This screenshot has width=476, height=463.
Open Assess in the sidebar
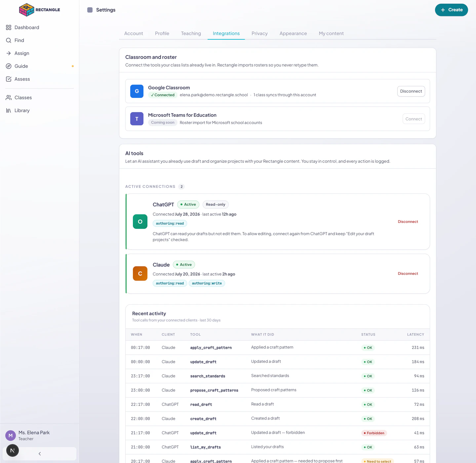[x=40, y=79]
